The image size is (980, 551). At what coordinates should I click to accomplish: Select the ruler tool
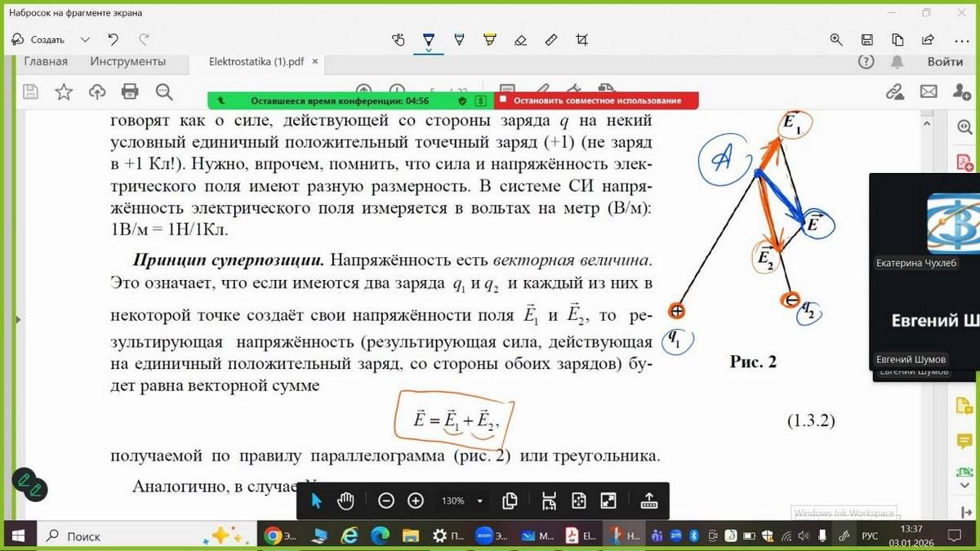551,39
